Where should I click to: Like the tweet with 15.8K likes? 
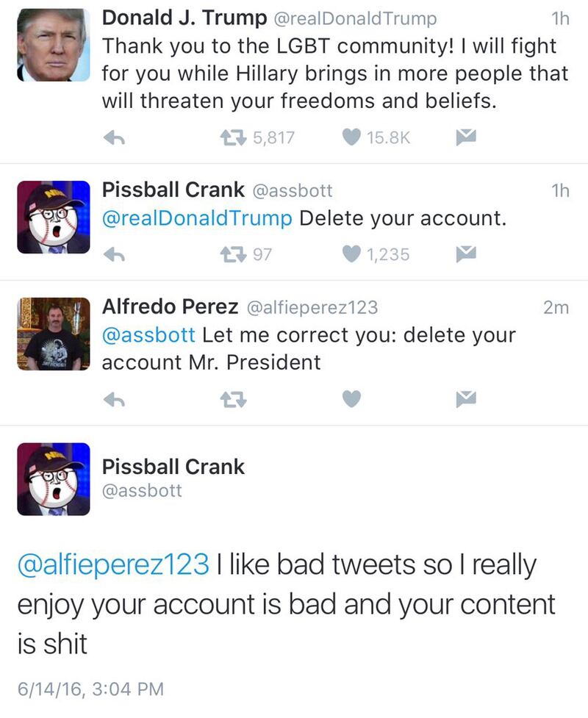[354, 137]
